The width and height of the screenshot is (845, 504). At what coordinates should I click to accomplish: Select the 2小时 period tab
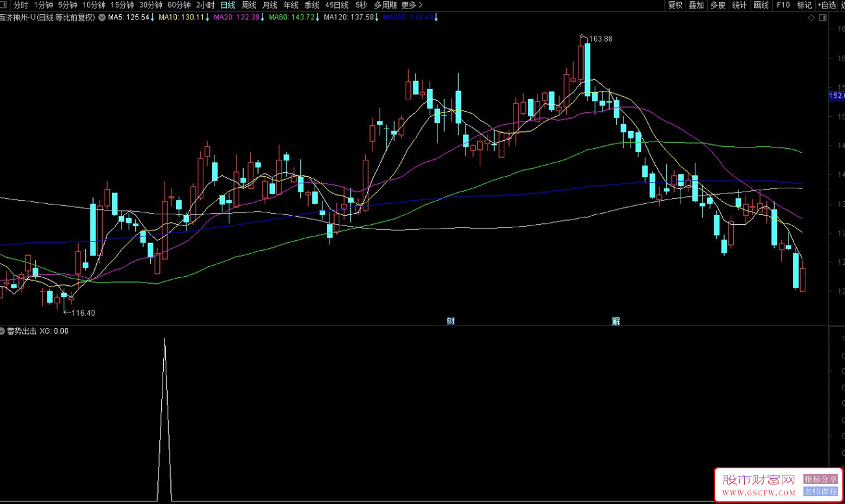205,5
